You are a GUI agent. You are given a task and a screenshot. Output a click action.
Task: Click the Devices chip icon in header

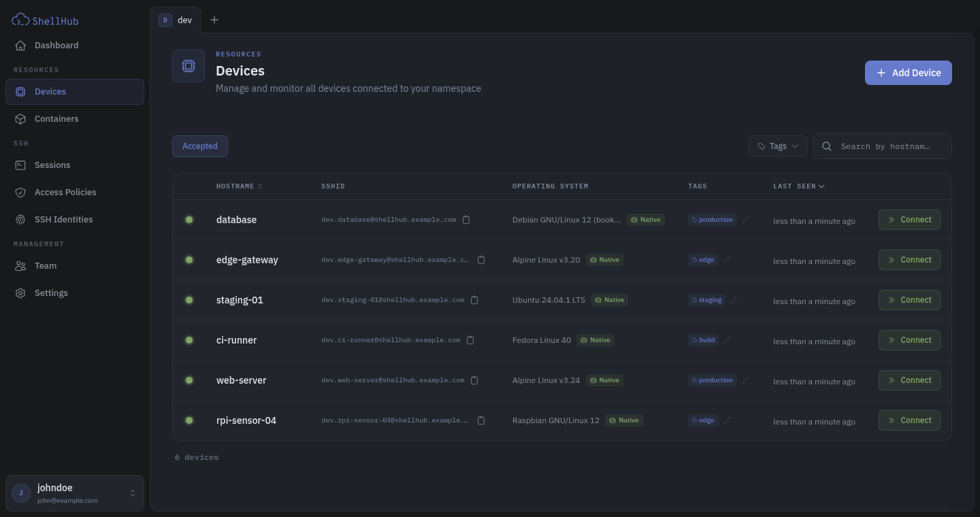click(189, 66)
